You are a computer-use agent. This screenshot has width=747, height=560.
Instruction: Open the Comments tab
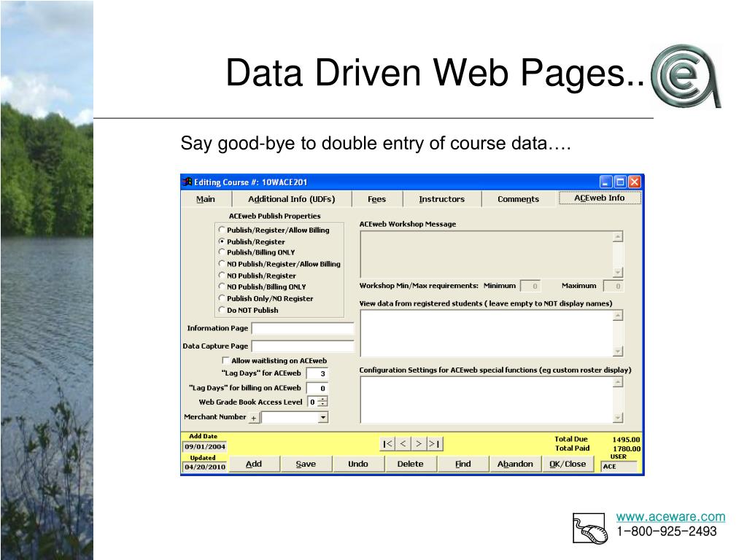coord(519,199)
